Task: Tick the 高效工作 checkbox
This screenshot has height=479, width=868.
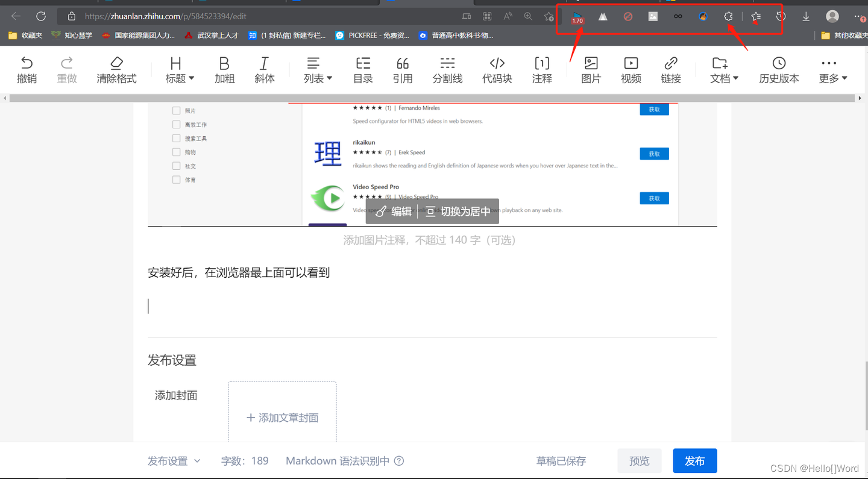Action: (176, 124)
